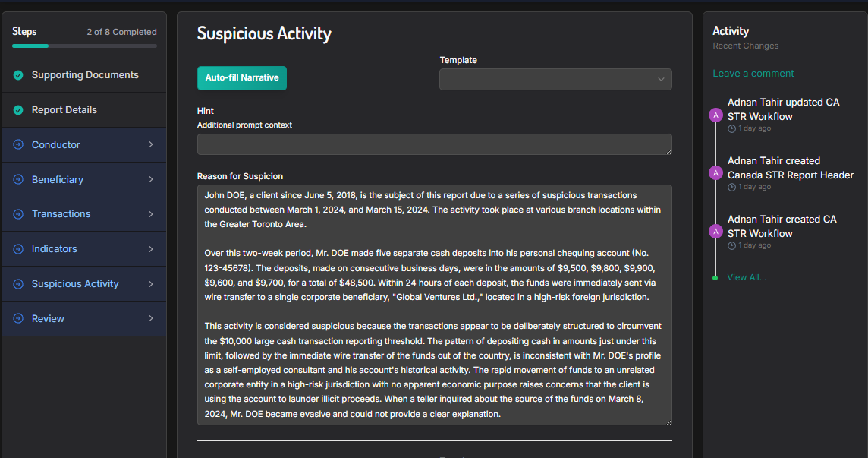Click the Supporting Documents green checkmark icon
This screenshot has height=458, width=868.
[18, 75]
